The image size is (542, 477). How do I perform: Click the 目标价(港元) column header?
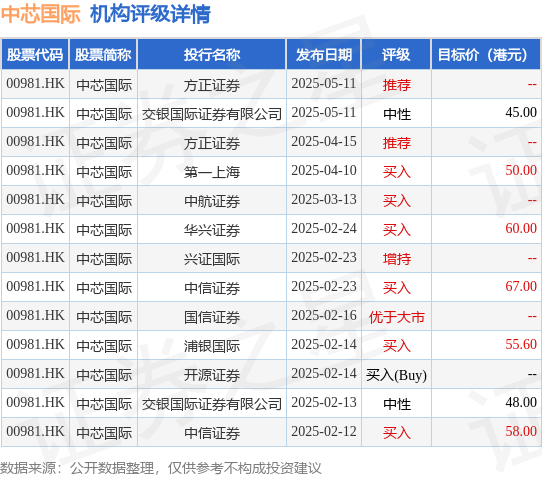tap(486, 55)
